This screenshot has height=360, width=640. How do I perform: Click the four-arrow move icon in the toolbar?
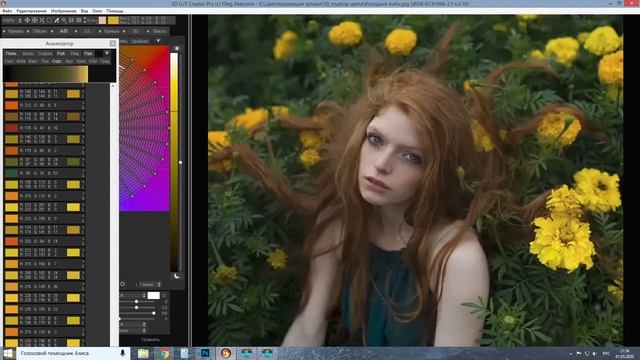point(27,20)
